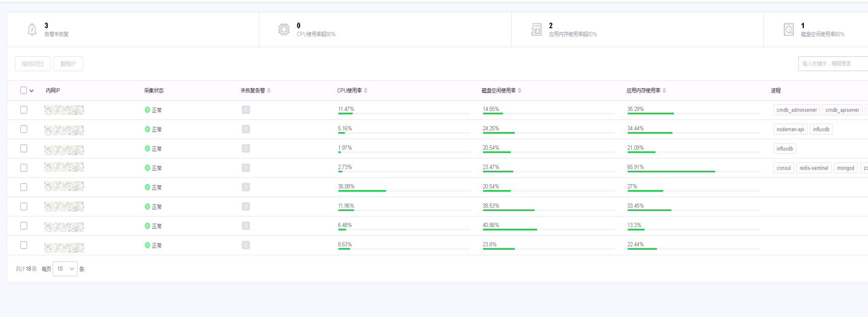
Task: Sort by CPU使用率 column arrows
Action: click(x=366, y=91)
